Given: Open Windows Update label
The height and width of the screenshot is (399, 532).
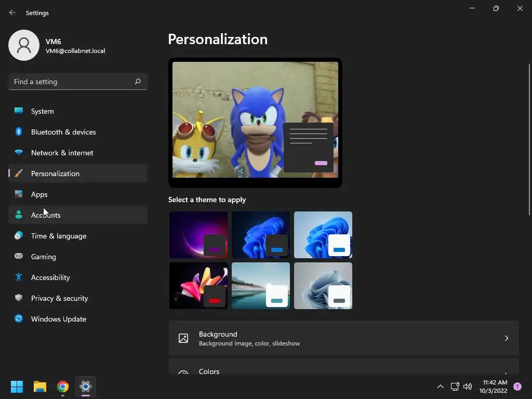Looking at the screenshot, I should 59,319.
